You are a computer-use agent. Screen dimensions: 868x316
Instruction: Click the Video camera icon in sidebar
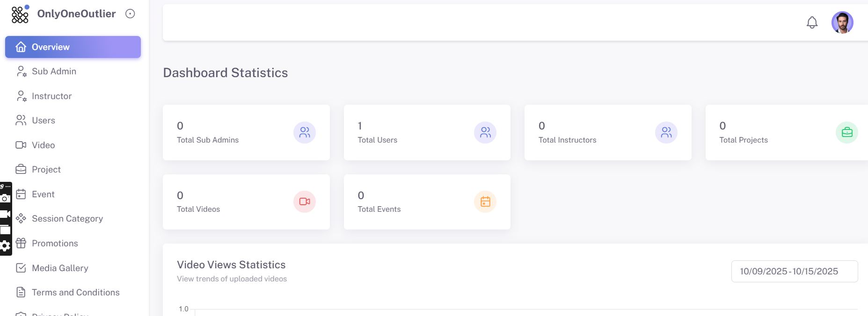21,145
